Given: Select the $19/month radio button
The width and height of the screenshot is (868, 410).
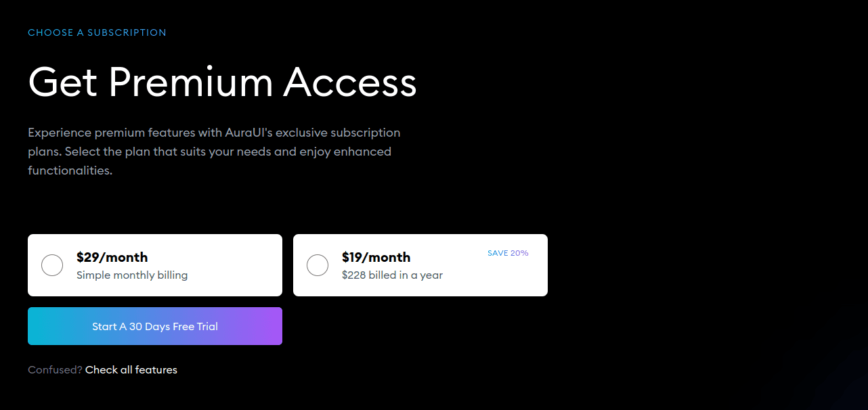Looking at the screenshot, I should [x=318, y=265].
